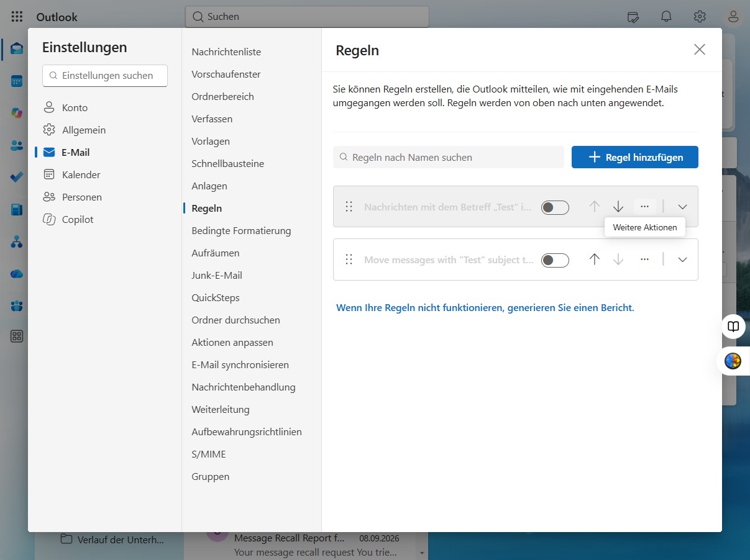750x560 pixels.
Task: Open the OneDrive cloud app icon
Action: 17,274
